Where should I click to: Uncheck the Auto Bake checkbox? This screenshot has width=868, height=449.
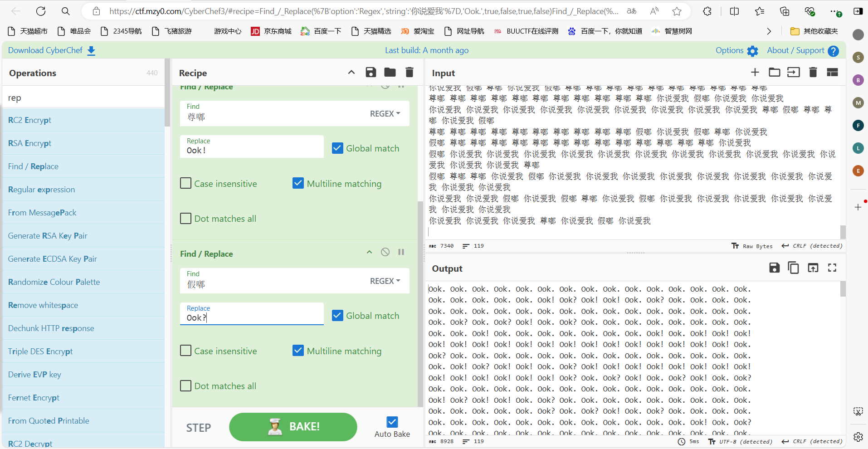(x=392, y=422)
